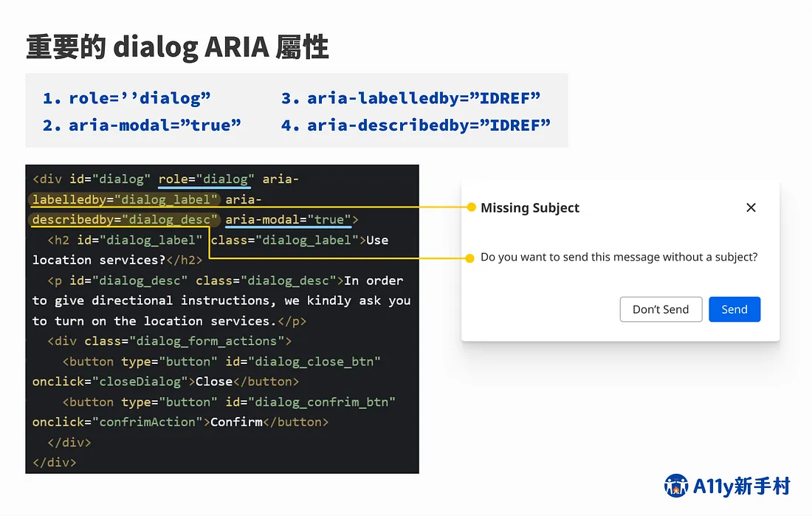This screenshot has height=516, width=812.
Task: Click the Send button
Action: click(734, 309)
